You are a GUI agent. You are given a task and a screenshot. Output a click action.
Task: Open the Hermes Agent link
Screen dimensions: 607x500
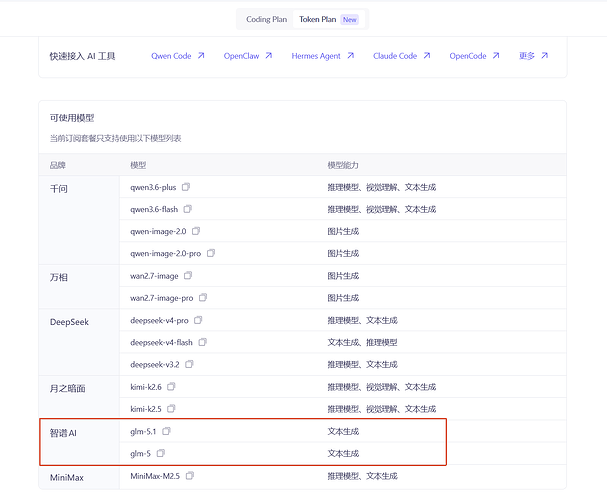[316, 56]
